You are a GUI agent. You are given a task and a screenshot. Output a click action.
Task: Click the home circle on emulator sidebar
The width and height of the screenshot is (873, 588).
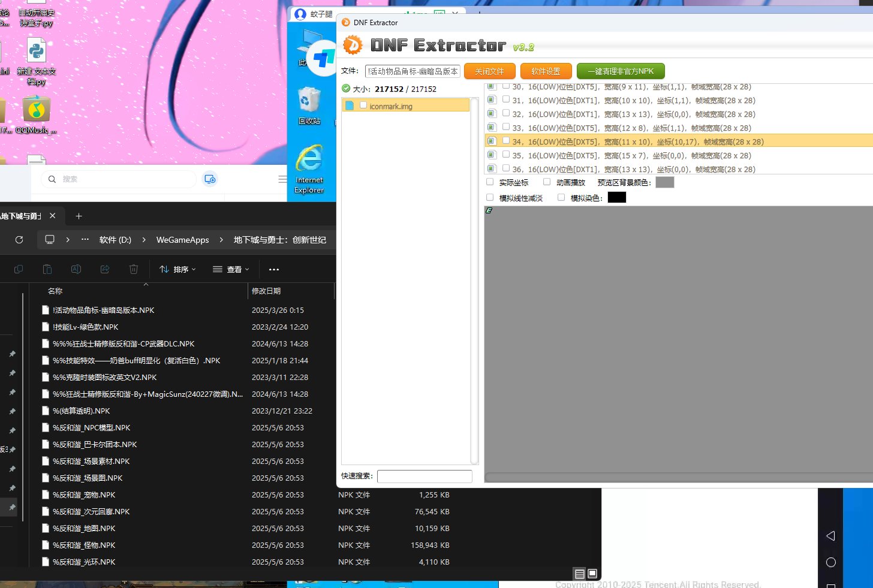[831, 562]
